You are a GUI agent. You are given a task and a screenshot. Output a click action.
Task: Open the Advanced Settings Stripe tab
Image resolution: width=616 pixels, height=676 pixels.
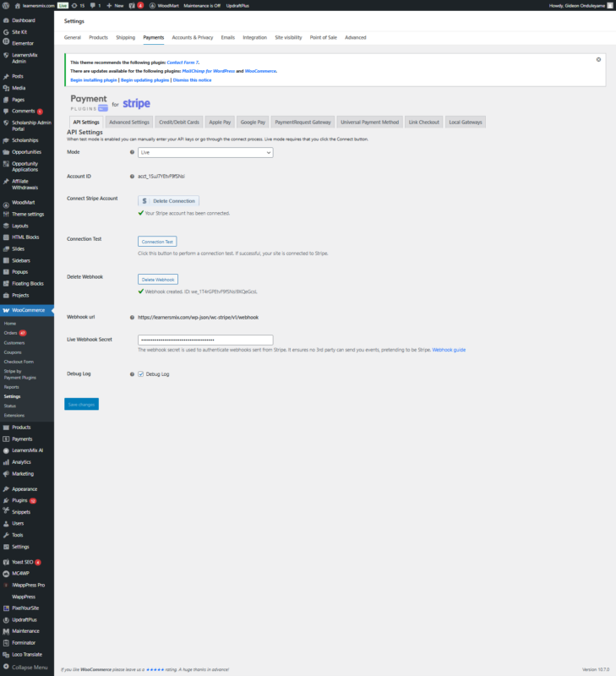(x=129, y=123)
